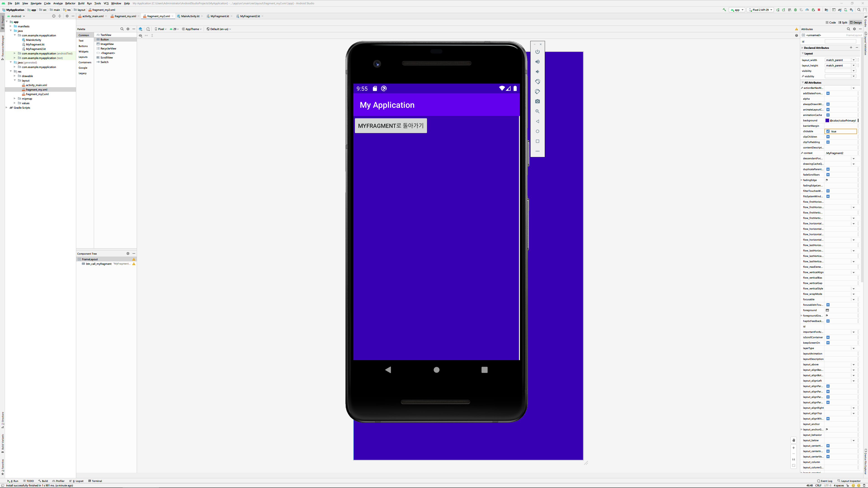Open emulator extended controls three-dots
Screen dimensions: 868x488
(x=538, y=151)
